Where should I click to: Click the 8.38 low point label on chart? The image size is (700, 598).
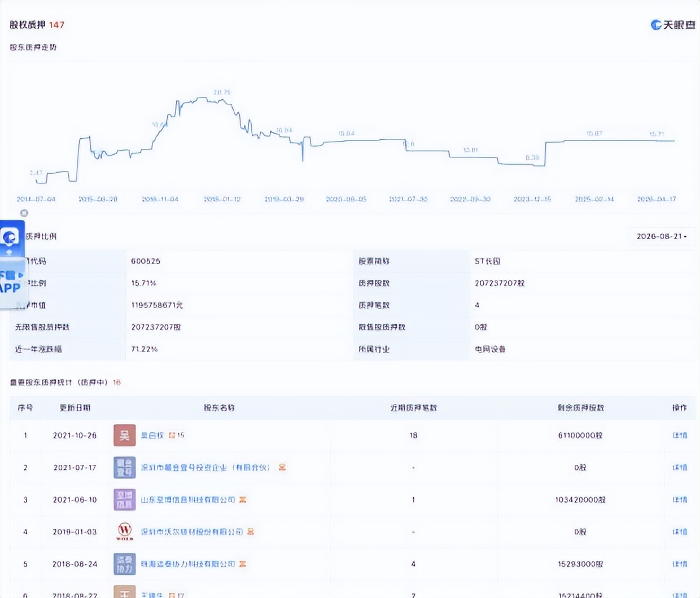(532, 157)
